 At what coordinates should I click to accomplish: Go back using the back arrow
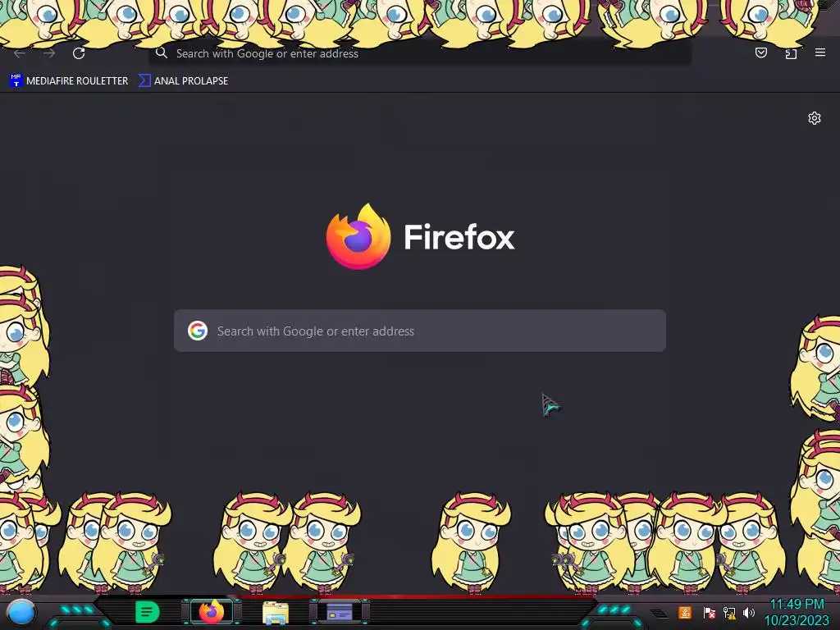pyautogui.click(x=20, y=53)
